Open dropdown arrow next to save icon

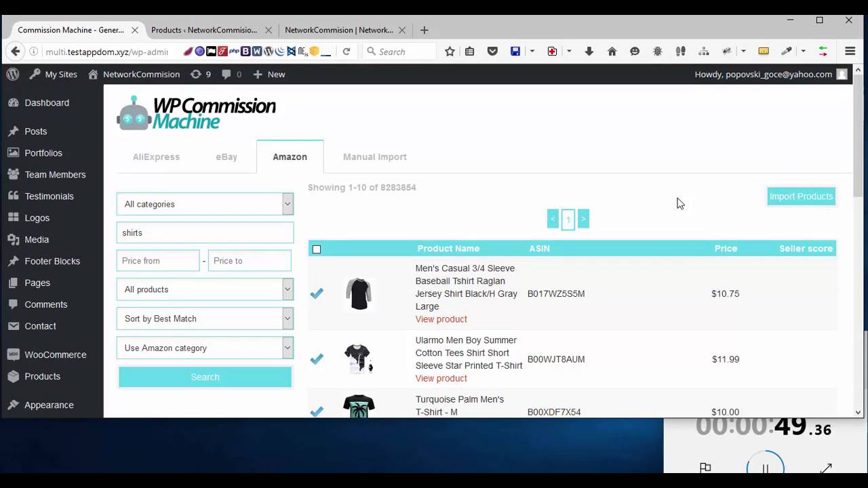click(x=532, y=52)
